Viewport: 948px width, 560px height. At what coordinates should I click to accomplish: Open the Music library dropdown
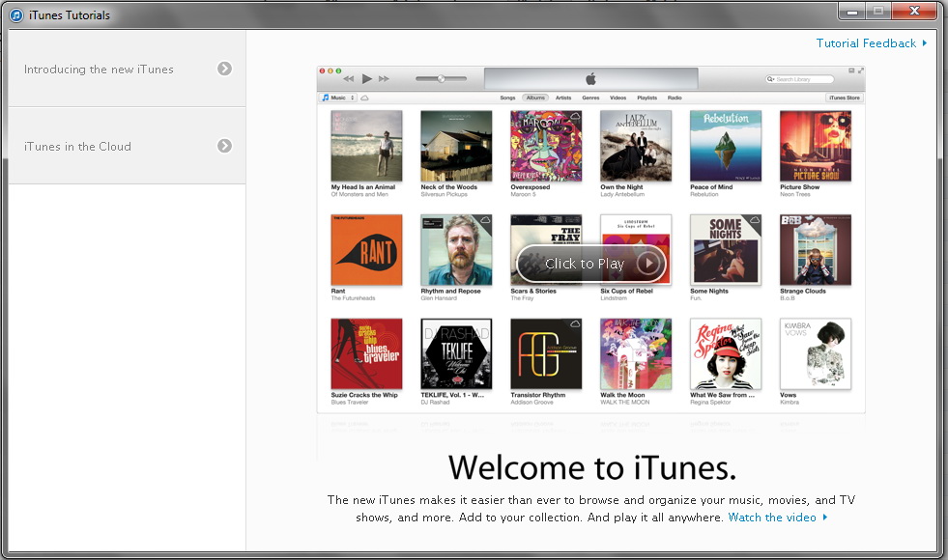point(338,98)
